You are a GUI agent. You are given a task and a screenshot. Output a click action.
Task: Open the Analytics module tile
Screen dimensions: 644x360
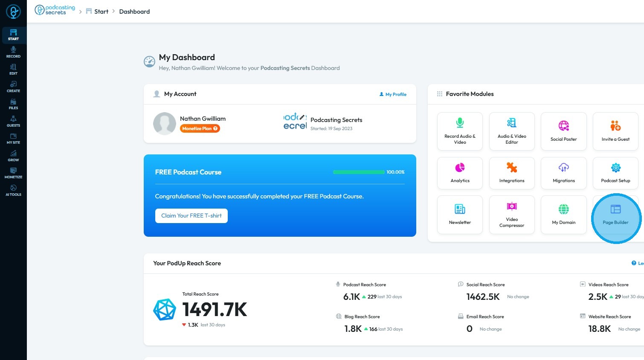click(460, 173)
